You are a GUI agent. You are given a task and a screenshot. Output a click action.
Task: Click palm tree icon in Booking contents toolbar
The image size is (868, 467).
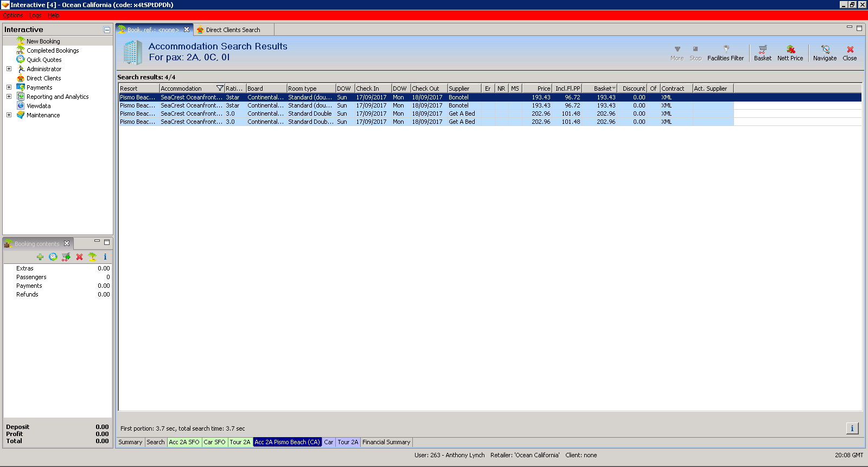(92, 257)
